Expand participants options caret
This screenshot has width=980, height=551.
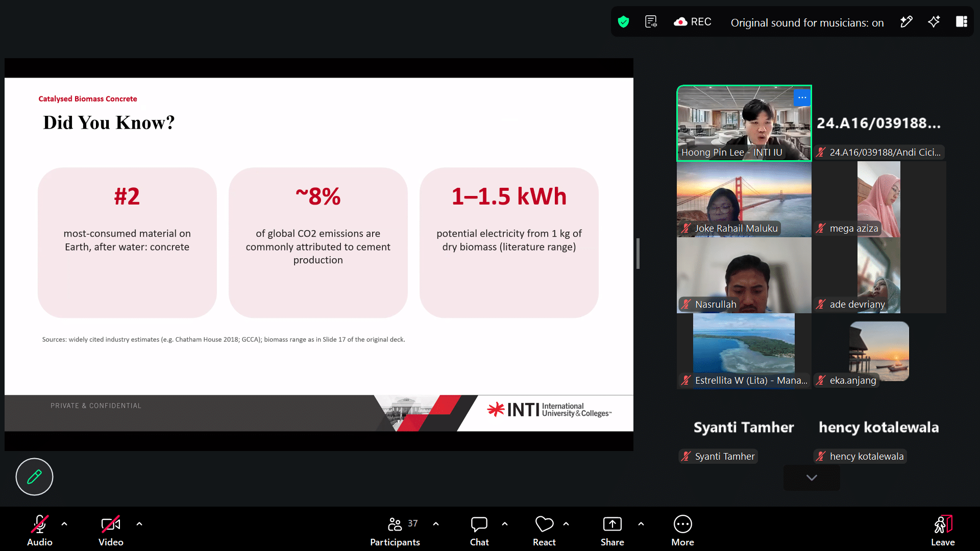(x=436, y=524)
